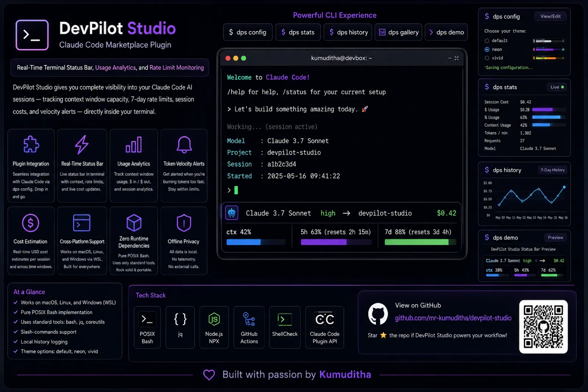
Task: Select the Plugin Integration puzzle icon
Action: [31, 144]
